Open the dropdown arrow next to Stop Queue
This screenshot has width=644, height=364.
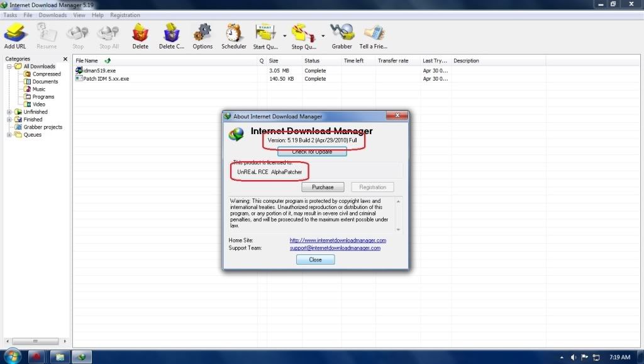(x=323, y=36)
